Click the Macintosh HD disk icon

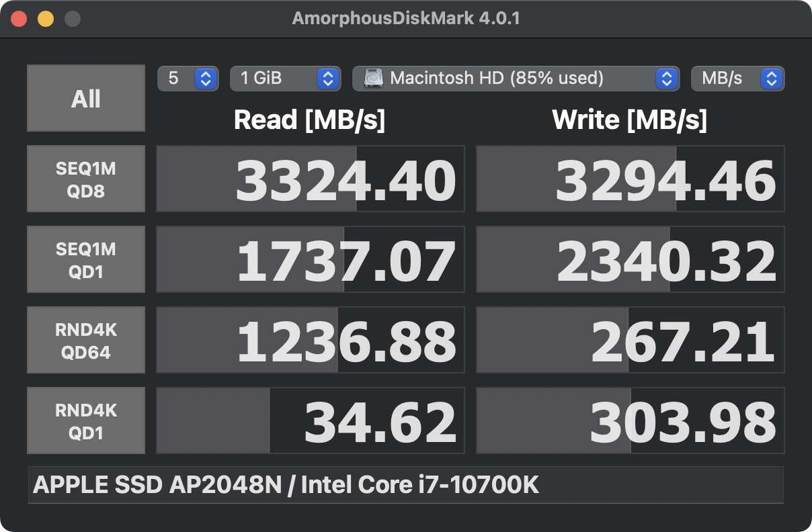[374, 79]
